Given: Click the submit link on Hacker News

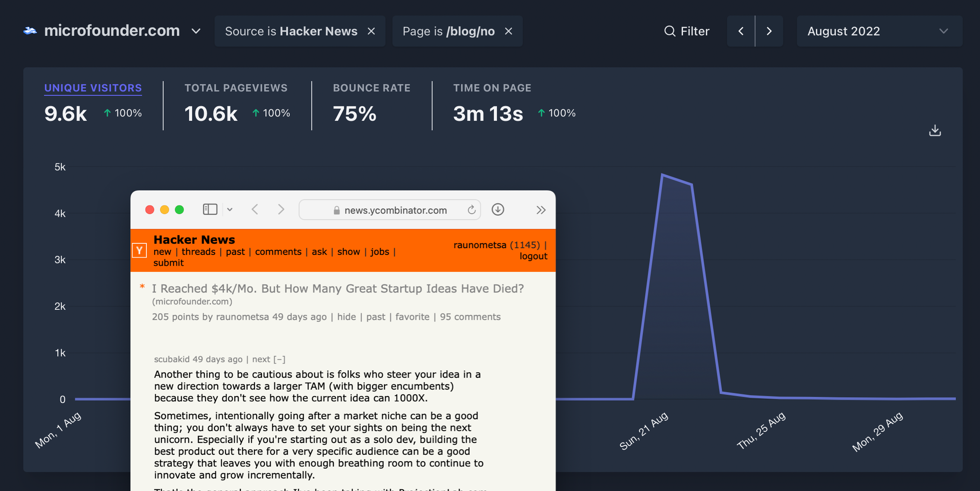Looking at the screenshot, I should tap(168, 263).
